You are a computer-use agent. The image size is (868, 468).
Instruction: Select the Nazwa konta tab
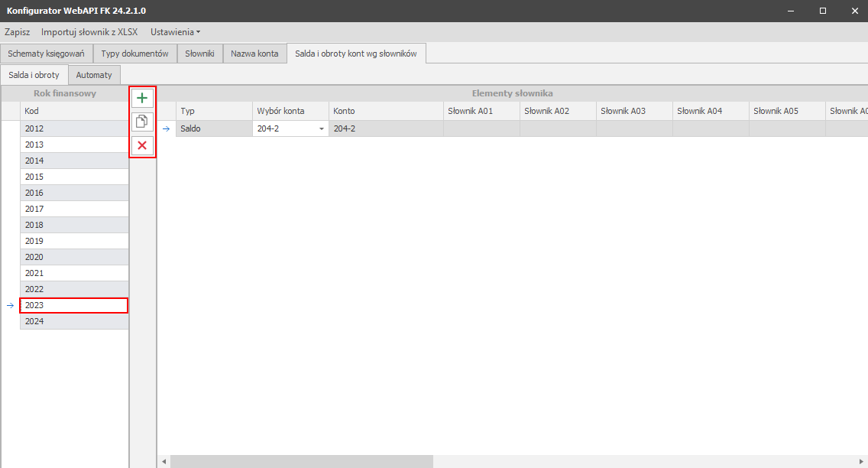pyautogui.click(x=254, y=54)
